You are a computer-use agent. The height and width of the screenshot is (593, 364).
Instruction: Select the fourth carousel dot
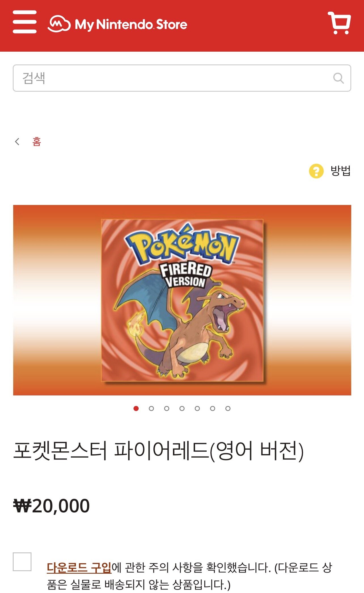pyautogui.click(x=182, y=408)
